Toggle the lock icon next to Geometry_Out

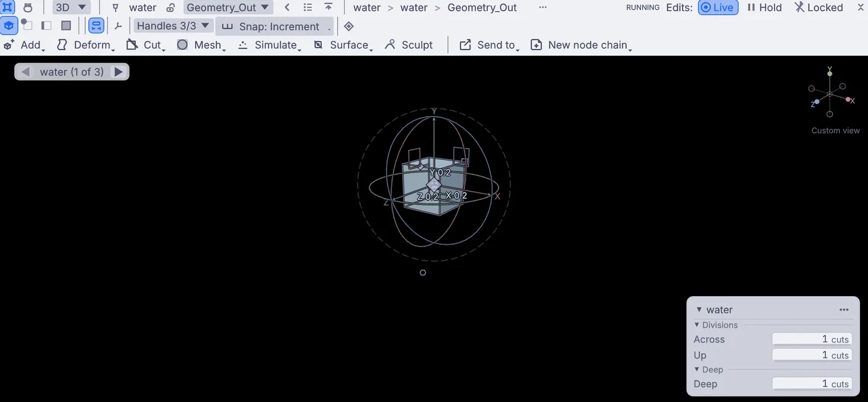[x=170, y=7]
